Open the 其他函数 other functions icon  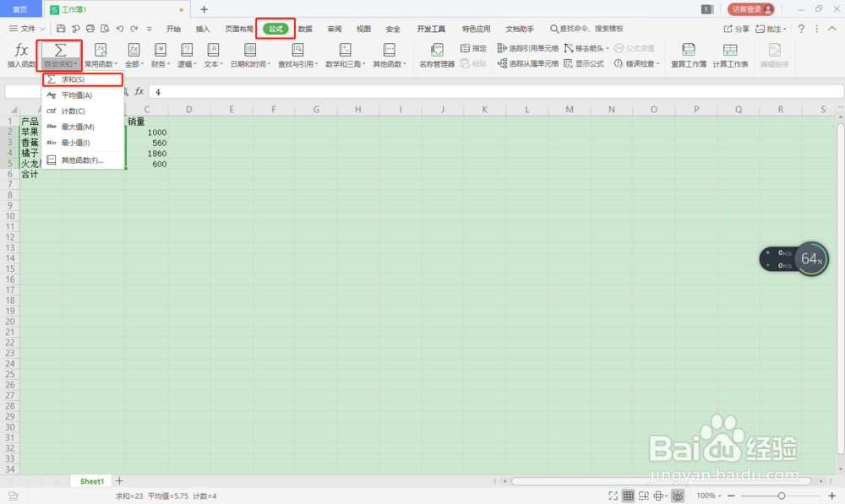click(389, 50)
